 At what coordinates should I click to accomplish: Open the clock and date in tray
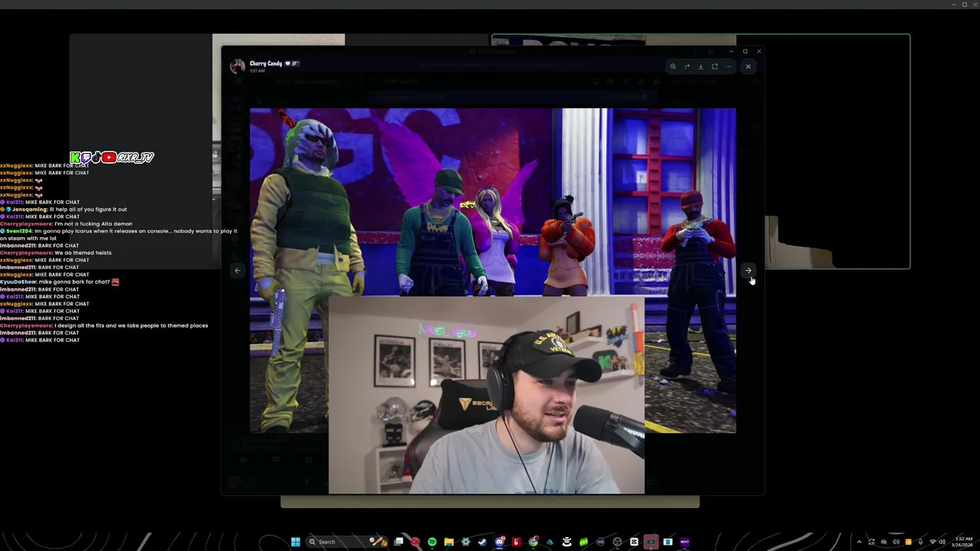click(962, 542)
